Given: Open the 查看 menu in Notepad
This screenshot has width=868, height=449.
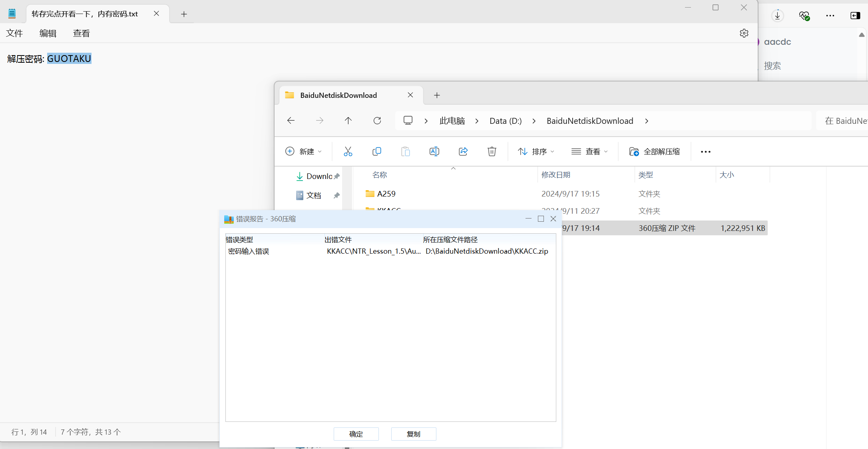Looking at the screenshot, I should click(x=82, y=33).
